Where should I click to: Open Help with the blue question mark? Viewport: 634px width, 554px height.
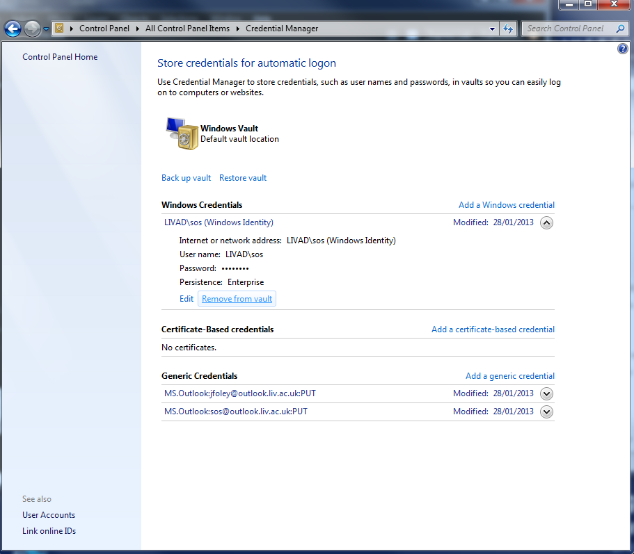622,49
